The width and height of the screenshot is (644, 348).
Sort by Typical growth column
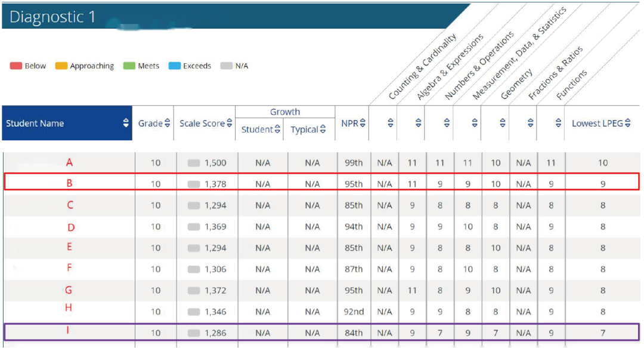323,130
